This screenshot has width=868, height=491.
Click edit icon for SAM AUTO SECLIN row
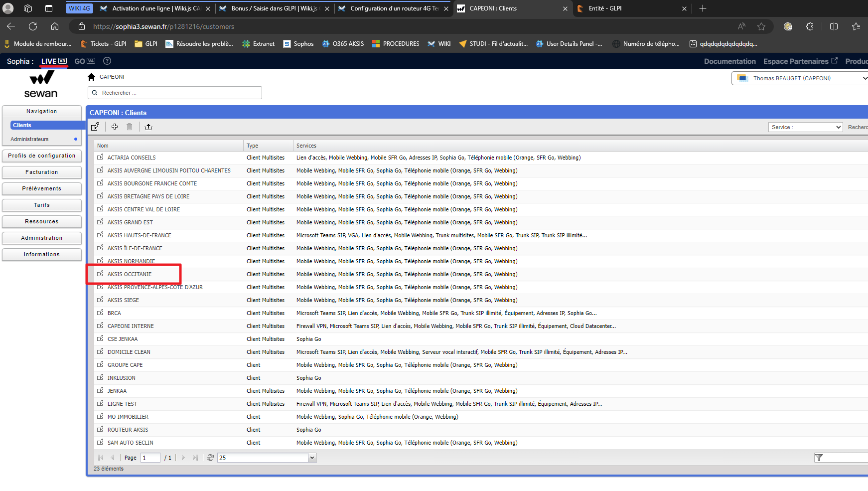tap(100, 442)
